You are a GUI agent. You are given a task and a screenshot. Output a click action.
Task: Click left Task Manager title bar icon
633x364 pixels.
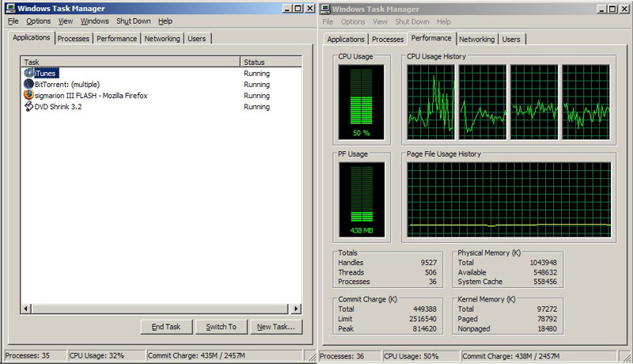click(x=10, y=8)
